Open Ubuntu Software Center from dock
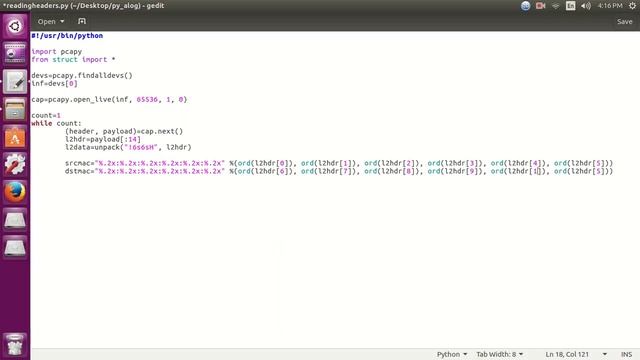640x360 pixels. point(15,137)
